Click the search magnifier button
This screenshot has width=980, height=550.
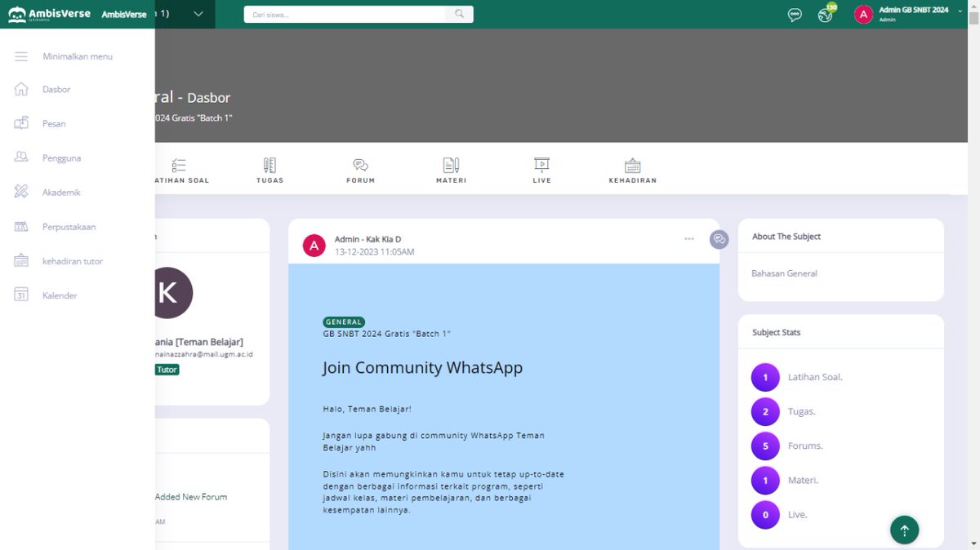(x=460, y=14)
